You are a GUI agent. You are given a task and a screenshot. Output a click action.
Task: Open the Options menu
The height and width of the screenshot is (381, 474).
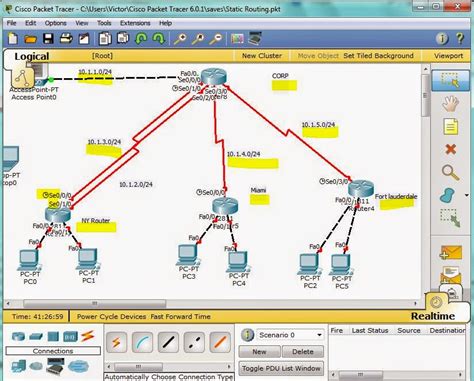click(x=56, y=23)
